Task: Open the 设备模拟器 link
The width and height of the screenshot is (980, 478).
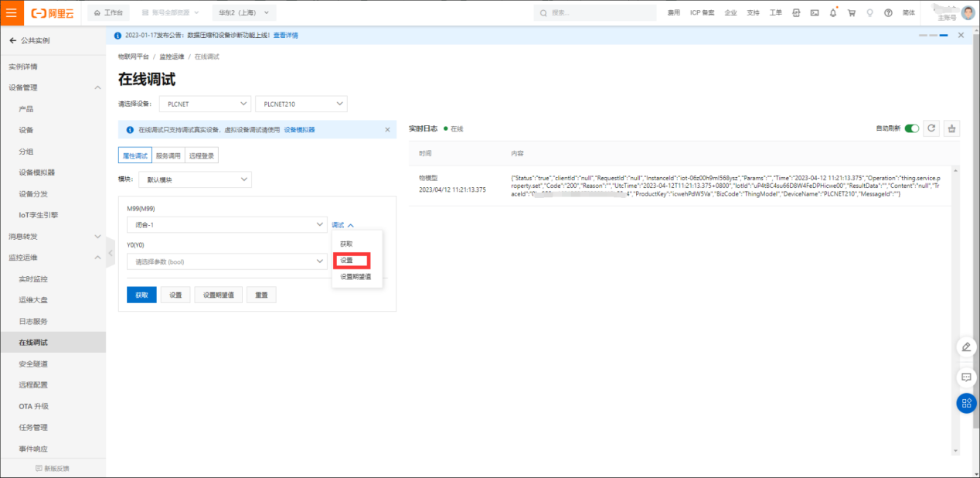Action: 299,129
